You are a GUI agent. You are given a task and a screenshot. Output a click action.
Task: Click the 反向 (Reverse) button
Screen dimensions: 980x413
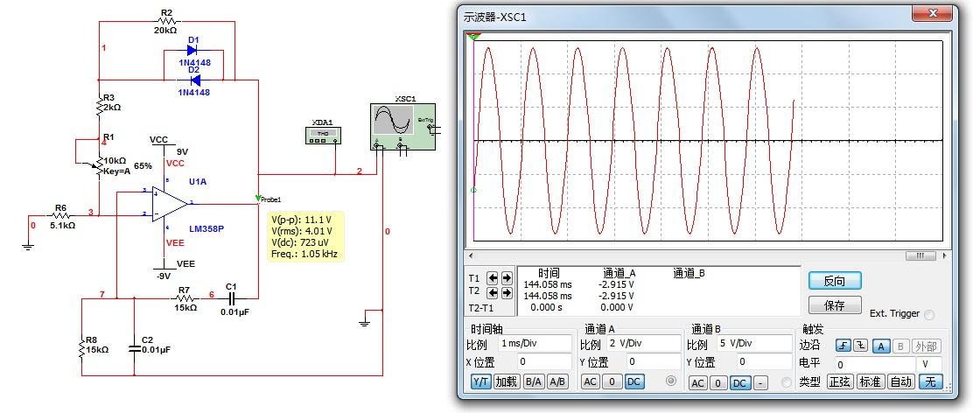click(835, 281)
